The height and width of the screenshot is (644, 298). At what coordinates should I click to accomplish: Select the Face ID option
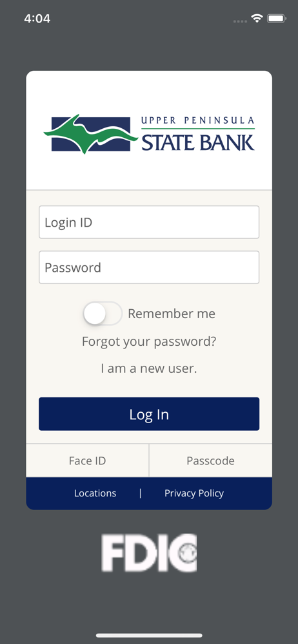87,461
